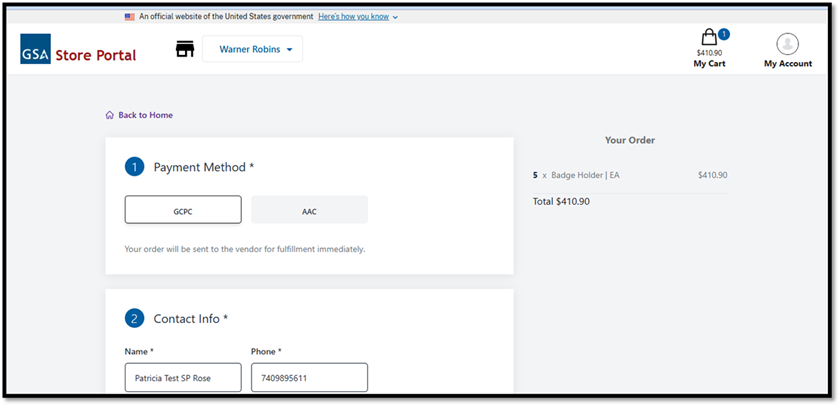Click the Store Portal title
The width and height of the screenshot is (840, 406).
pyautogui.click(x=96, y=54)
